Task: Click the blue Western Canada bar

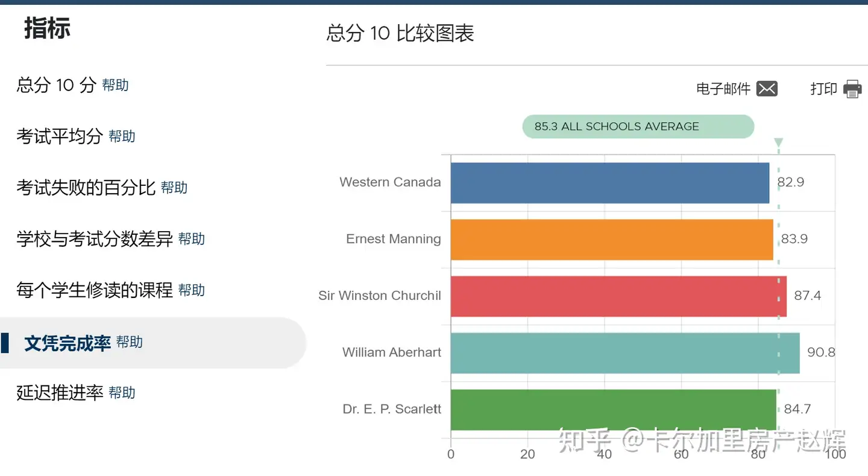Action: click(609, 183)
